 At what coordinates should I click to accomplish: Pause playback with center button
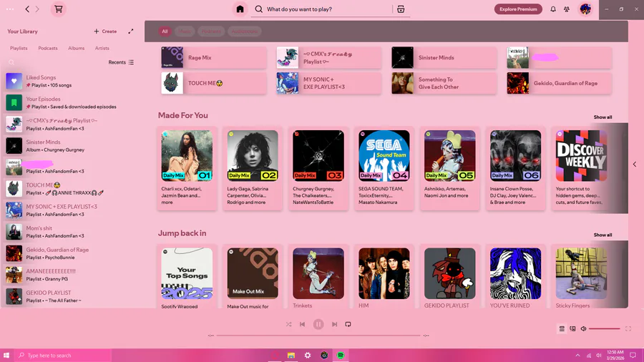click(318, 324)
